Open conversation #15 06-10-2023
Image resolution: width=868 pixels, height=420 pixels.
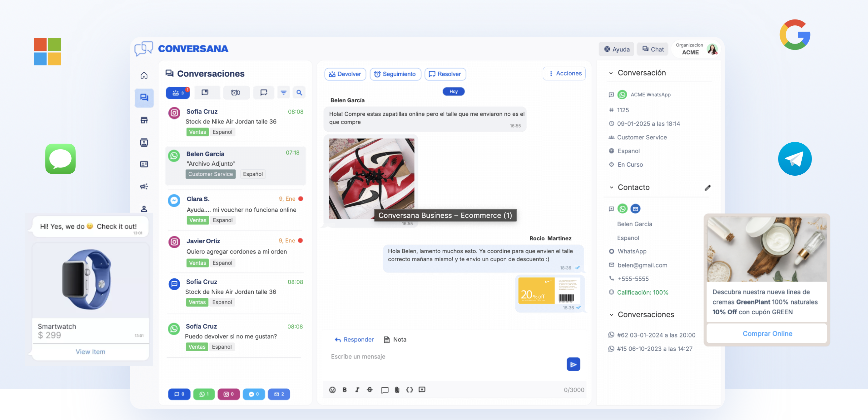pyautogui.click(x=650, y=349)
